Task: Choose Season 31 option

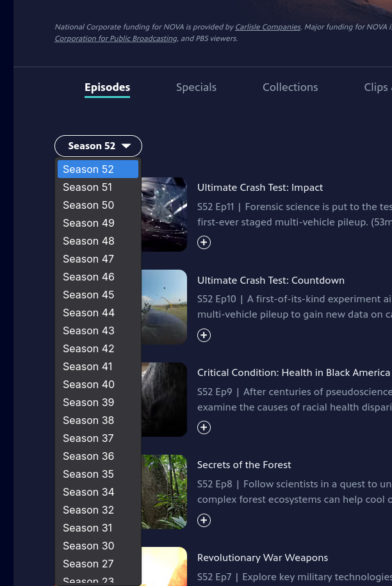Action: tap(98, 528)
